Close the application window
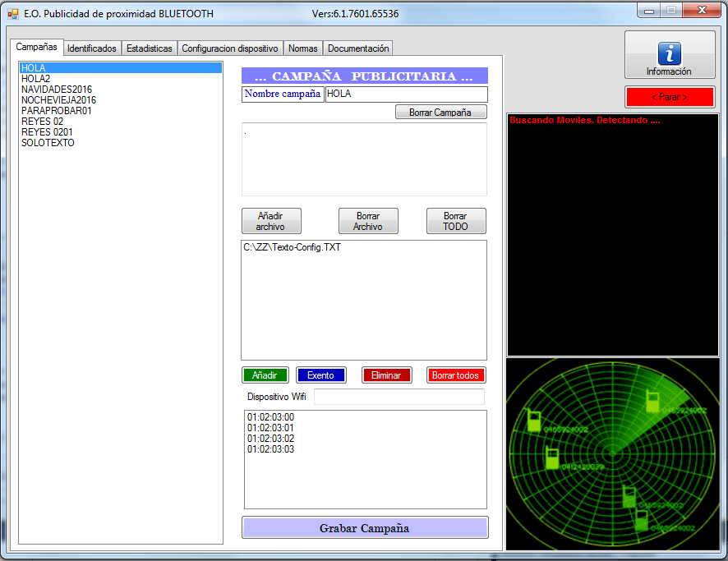The width and height of the screenshot is (728, 561). (x=702, y=10)
